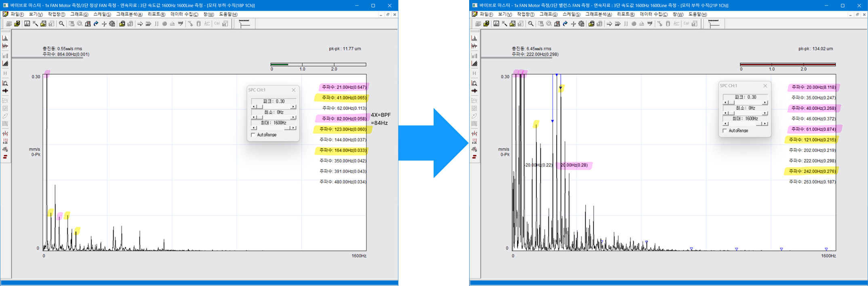Click the crosshair cursor icon in right window toolbar
This screenshot has width=868, height=286.
pos(573,24)
